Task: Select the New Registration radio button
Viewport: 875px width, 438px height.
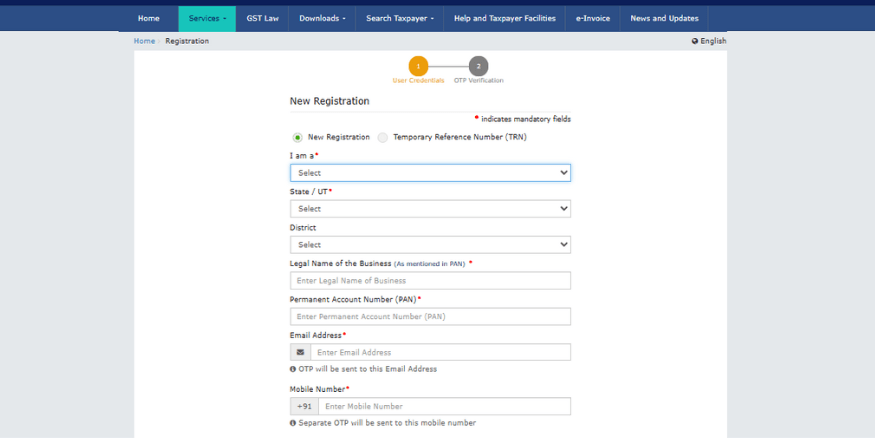Action: [297, 137]
